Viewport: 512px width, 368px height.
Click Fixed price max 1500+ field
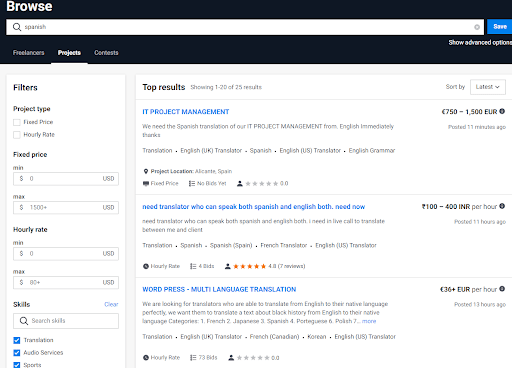pos(66,208)
